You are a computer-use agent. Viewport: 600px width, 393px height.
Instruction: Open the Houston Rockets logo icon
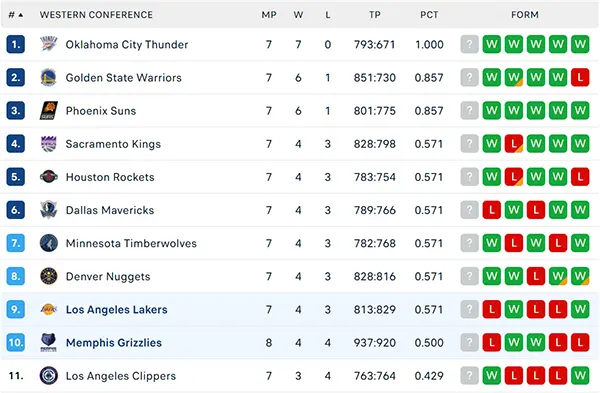pyautogui.click(x=49, y=177)
